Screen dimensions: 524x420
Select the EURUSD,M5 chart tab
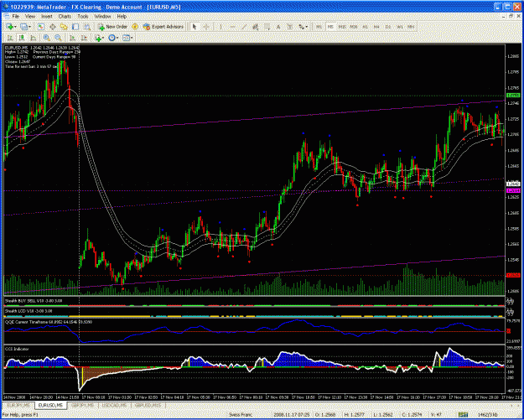pos(50,405)
